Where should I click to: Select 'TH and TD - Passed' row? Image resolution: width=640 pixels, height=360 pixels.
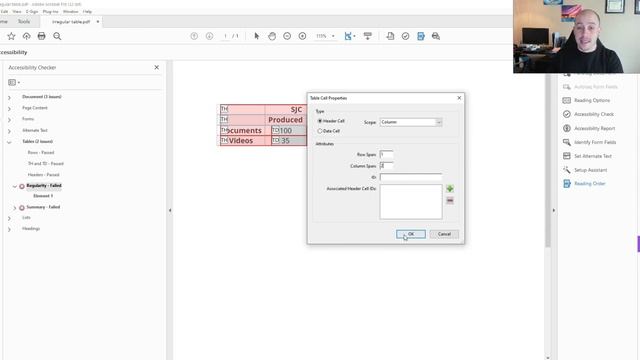click(x=46, y=164)
